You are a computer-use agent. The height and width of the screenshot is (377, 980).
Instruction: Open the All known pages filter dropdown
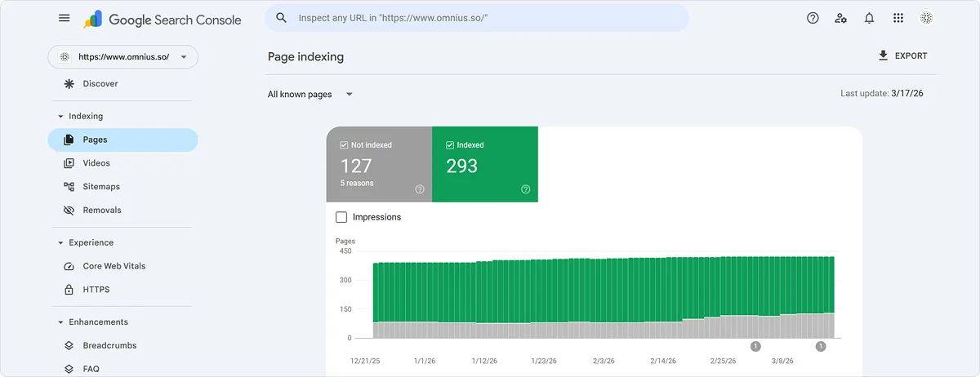click(310, 95)
